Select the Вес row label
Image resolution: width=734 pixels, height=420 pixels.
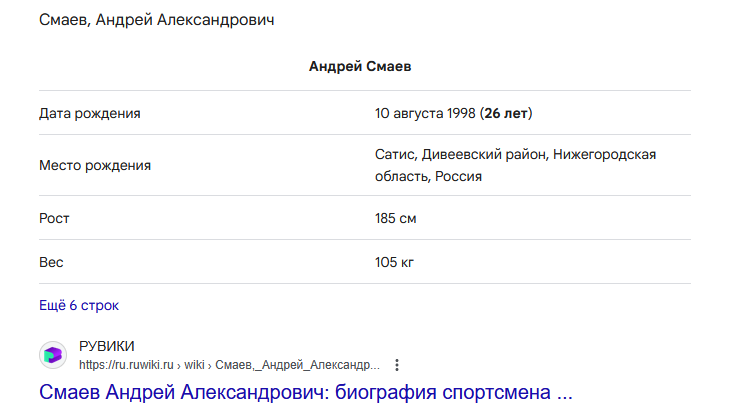pos(51,262)
